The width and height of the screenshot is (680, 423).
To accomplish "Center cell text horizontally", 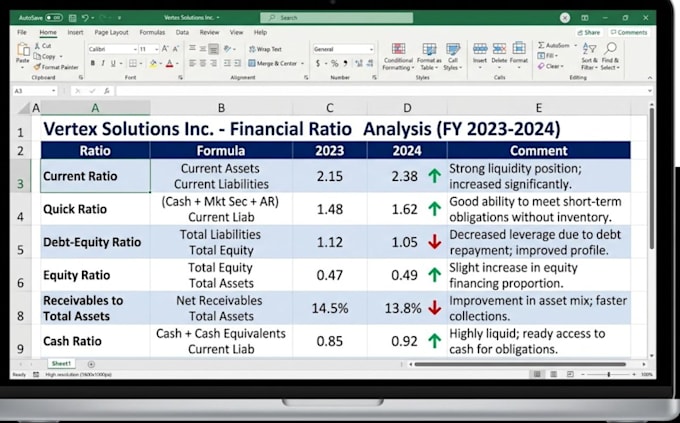I will point(203,63).
